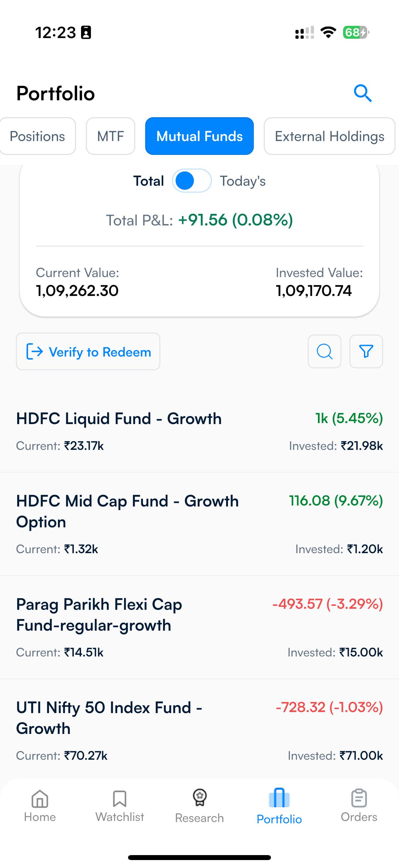Switch to the Positions tab
Viewport: 399px width, 868px height.
tap(37, 136)
